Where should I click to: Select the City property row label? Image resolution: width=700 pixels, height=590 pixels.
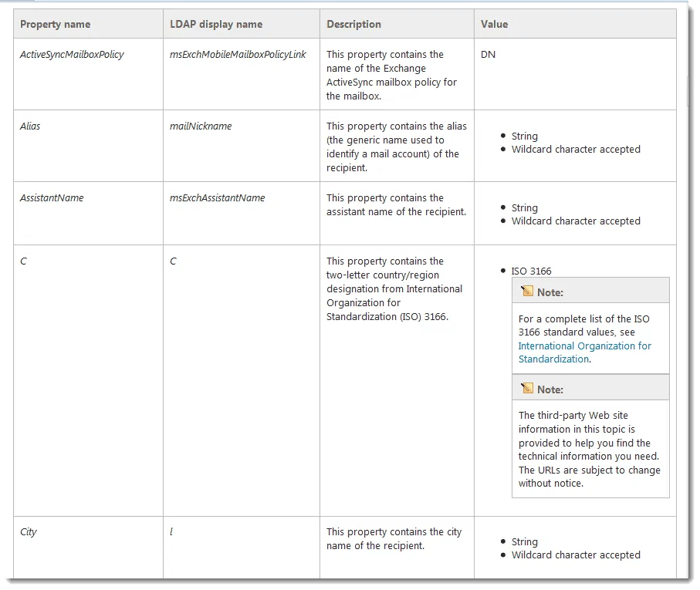[29, 532]
